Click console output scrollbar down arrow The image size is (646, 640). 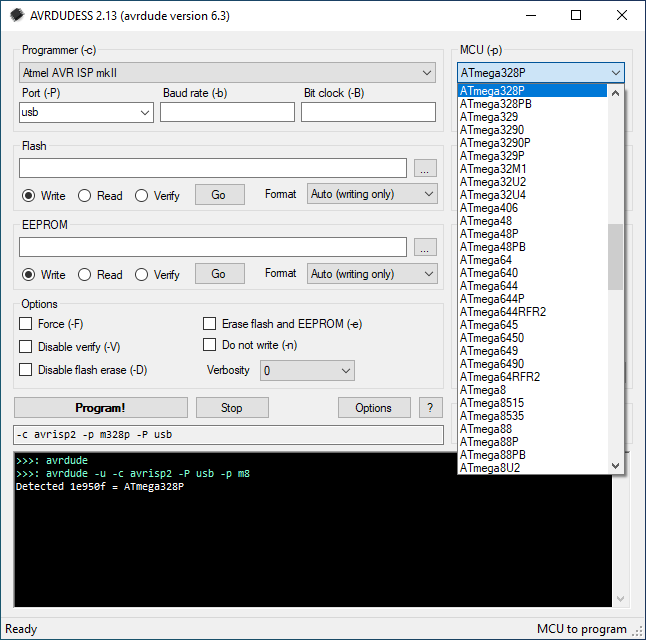point(620,599)
